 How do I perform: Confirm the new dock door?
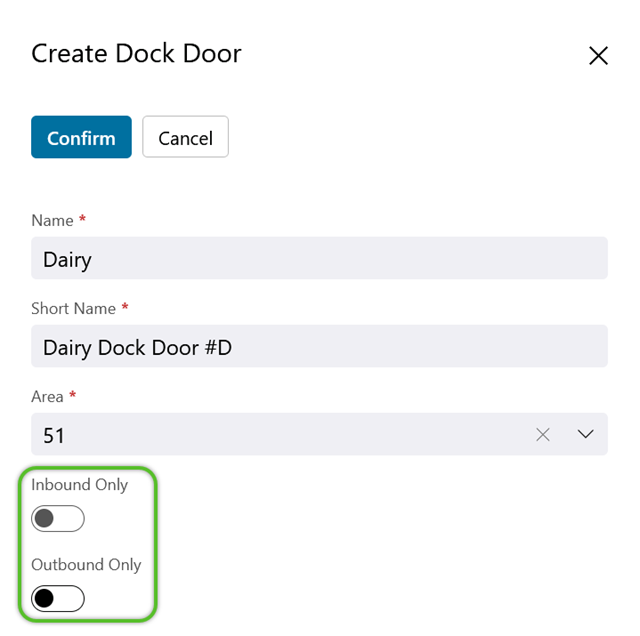[x=81, y=137]
